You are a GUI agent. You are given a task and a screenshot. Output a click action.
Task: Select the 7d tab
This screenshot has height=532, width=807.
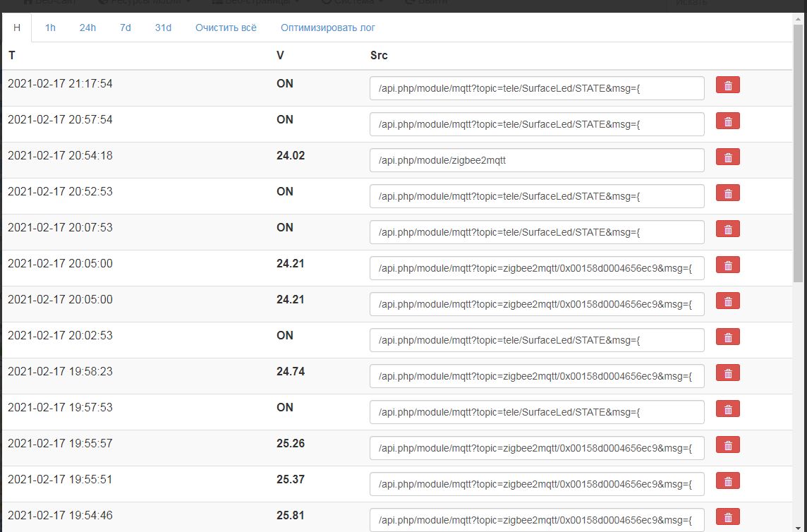126,28
